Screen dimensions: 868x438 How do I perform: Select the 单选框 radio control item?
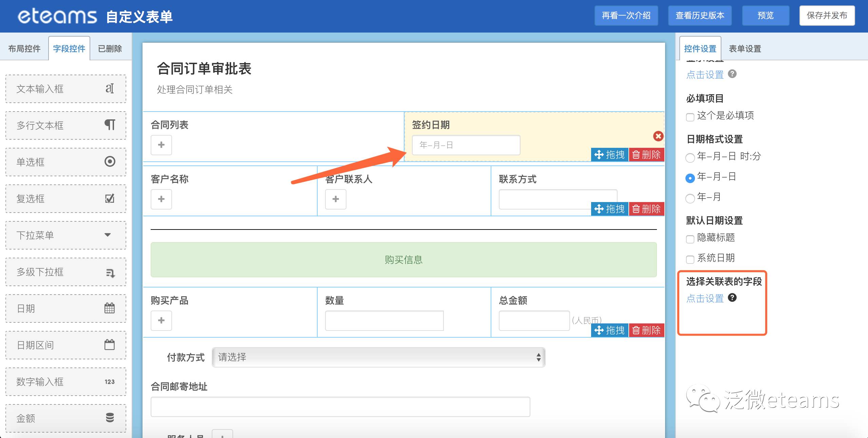(66, 162)
